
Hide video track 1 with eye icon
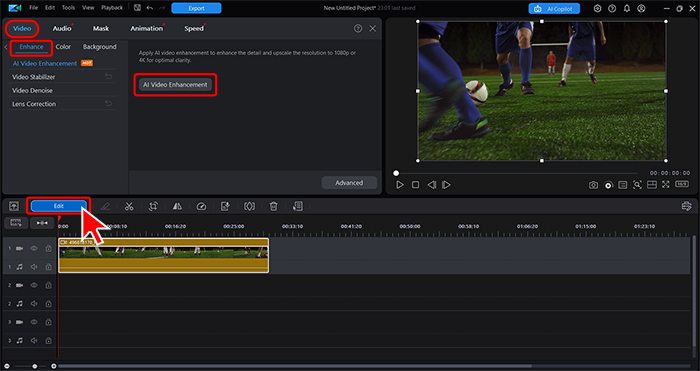pos(34,248)
